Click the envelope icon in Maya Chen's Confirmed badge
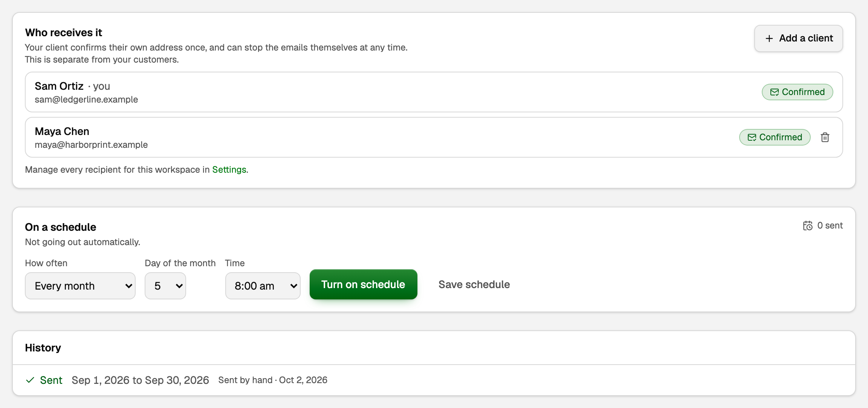 [x=752, y=137]
